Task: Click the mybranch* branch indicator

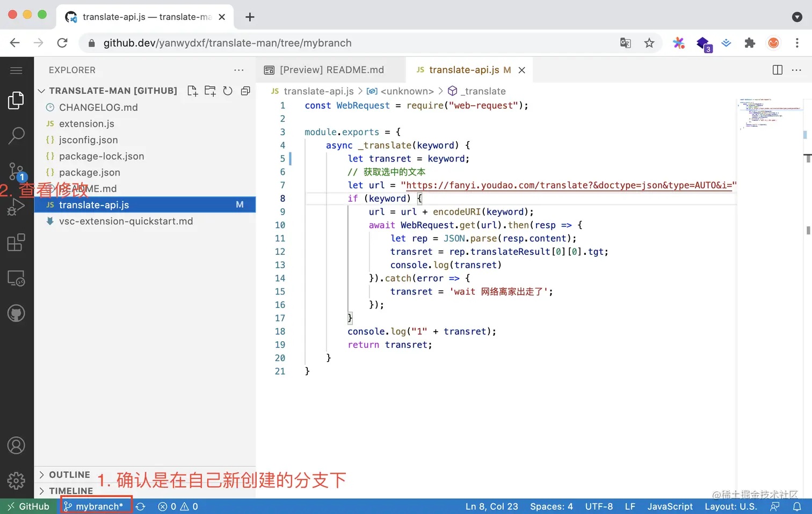Action: click(95, 506)
